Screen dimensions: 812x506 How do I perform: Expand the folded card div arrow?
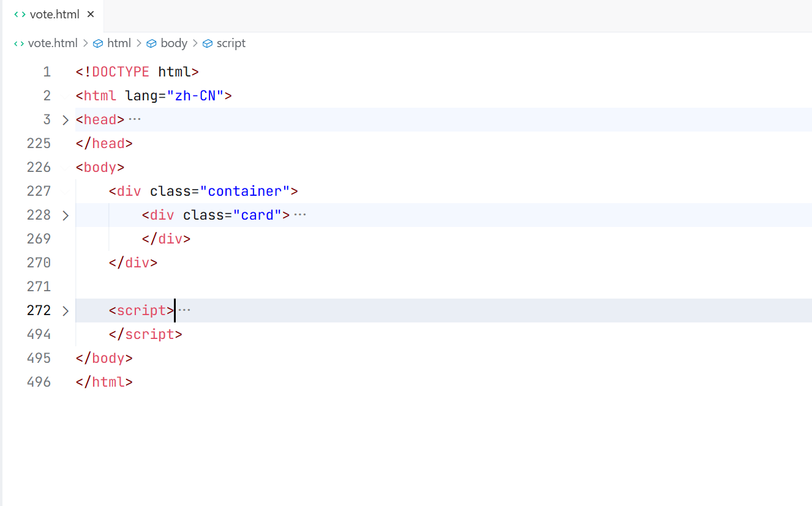[66, 215]
